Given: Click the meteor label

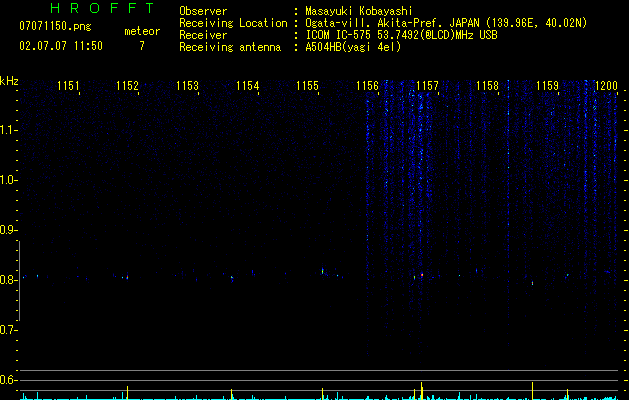Looking at the screenshot, I should tap(142, 31).
